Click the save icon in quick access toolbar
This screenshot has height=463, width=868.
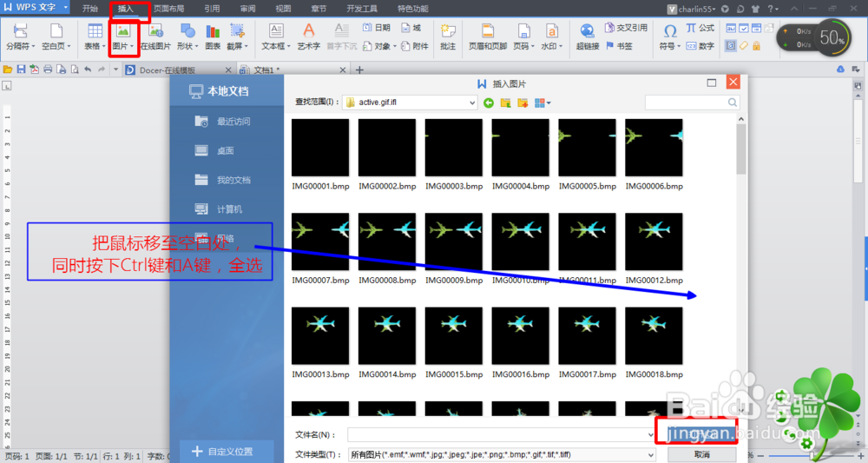click(x=21, y=69)
